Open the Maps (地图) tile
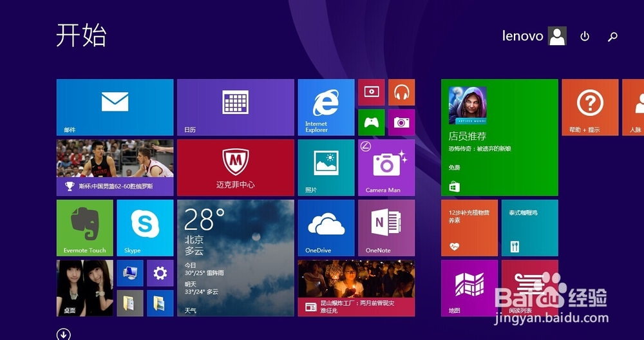Screen dimensions: 644x340 469,288
